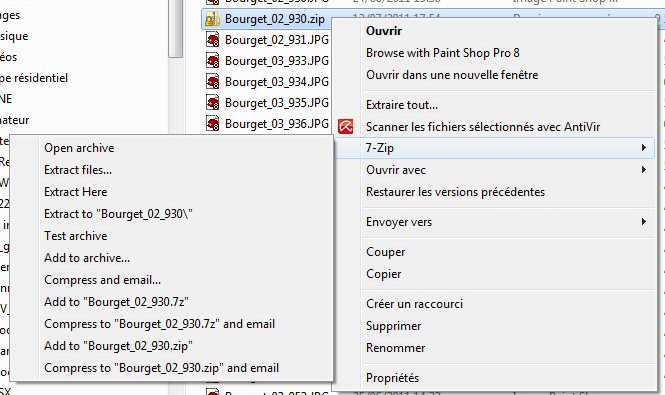Expand the Envoyer vers submenu arrow
Image resolution: width=665 pixels, height=395 pixels.
[644, 221]
